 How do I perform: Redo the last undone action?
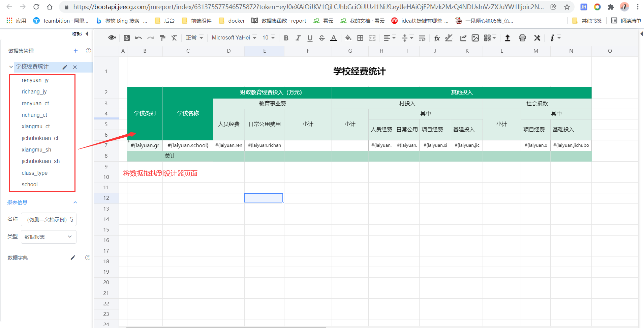(151, 38)
